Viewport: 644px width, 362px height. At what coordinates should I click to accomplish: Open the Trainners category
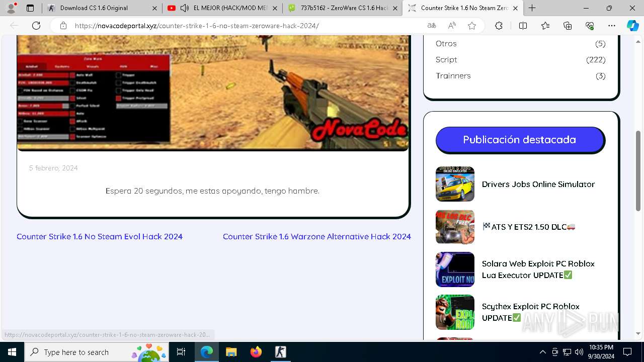[x=453, y=76]
